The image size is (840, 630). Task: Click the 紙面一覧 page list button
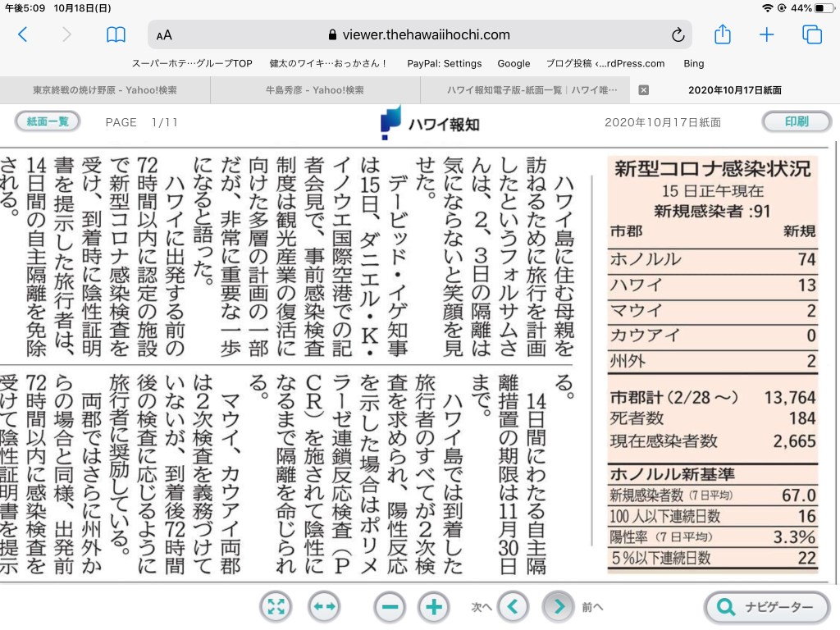(x=48, y=121)
